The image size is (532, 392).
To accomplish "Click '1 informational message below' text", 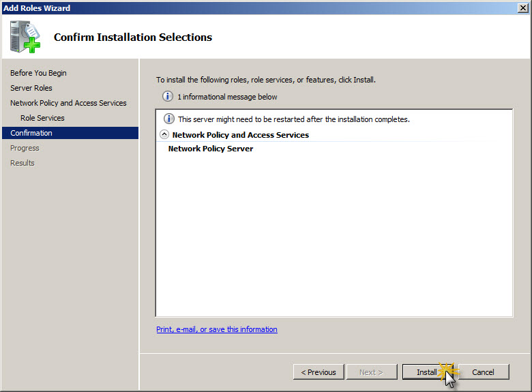I will click(x=227, y=97).
